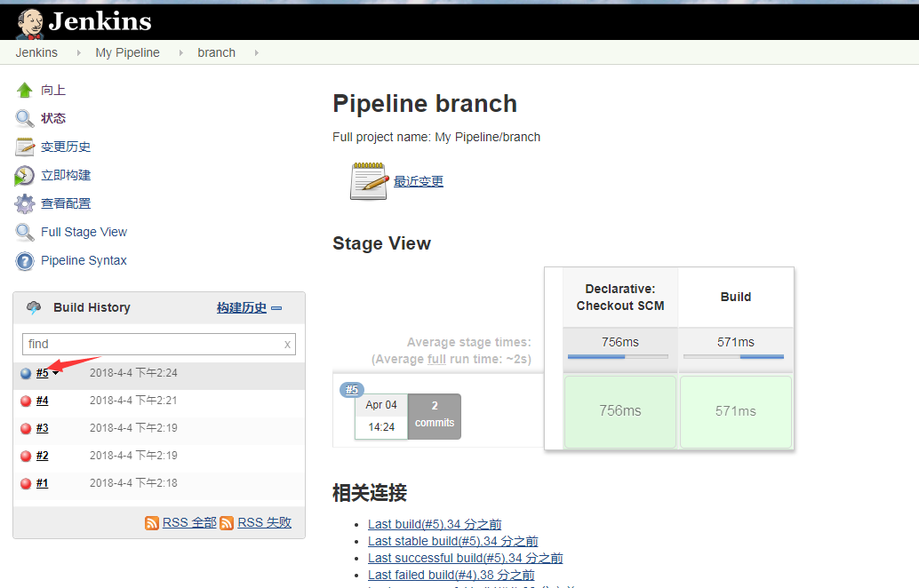Click the RSS feed icon before RSS 失败
Image resolution: width=919 pixels, height=588 pixels.
click(227, 523)
